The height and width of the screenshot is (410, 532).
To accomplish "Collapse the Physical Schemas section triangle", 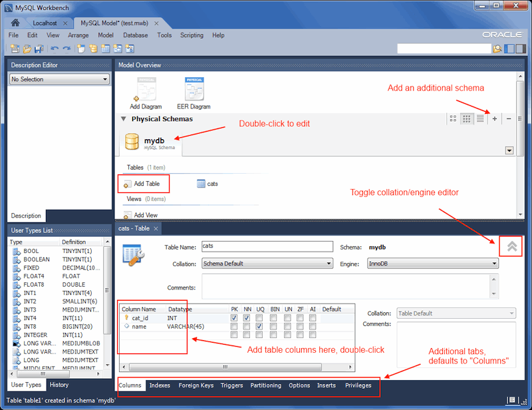I will [x=123, y=118].
